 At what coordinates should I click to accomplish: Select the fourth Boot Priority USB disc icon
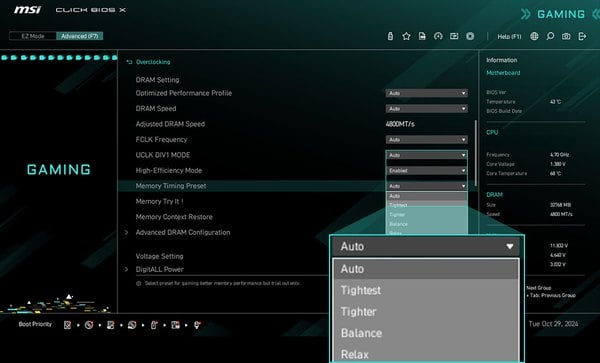(132, 325)
